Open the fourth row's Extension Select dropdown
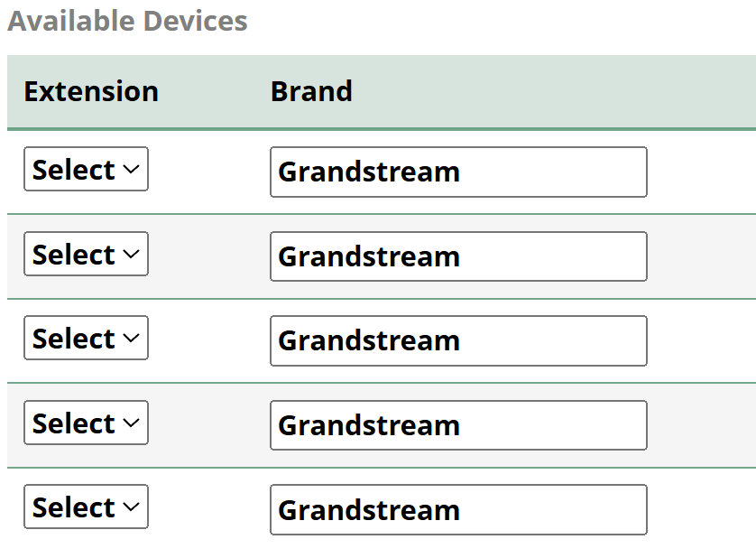 pos(86,423)
